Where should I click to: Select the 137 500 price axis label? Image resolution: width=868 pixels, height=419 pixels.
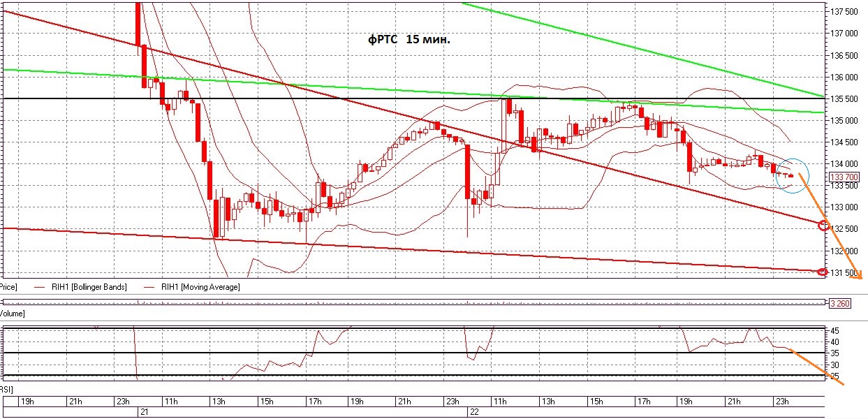pyautogui.click(x=845, y=11)
